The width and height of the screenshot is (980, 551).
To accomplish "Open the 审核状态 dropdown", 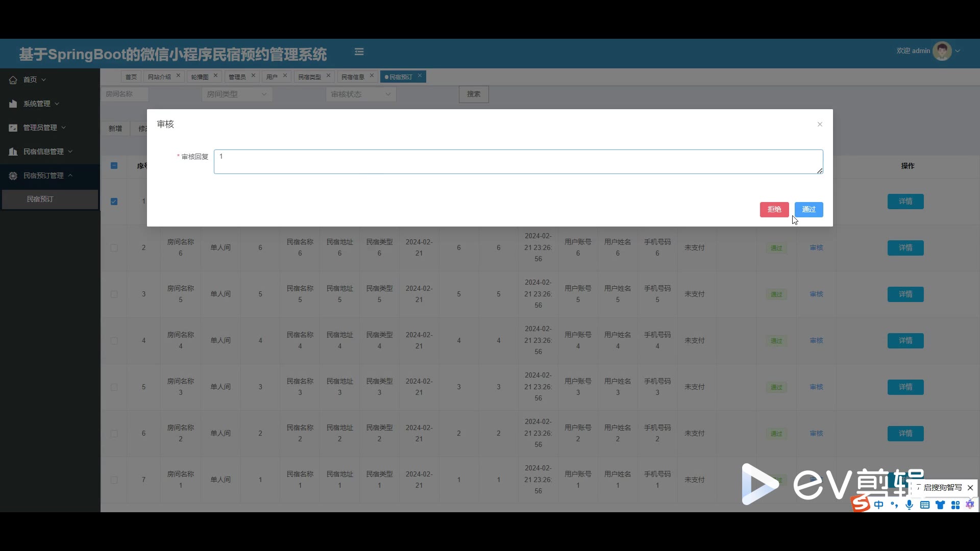I will point(360,94).
